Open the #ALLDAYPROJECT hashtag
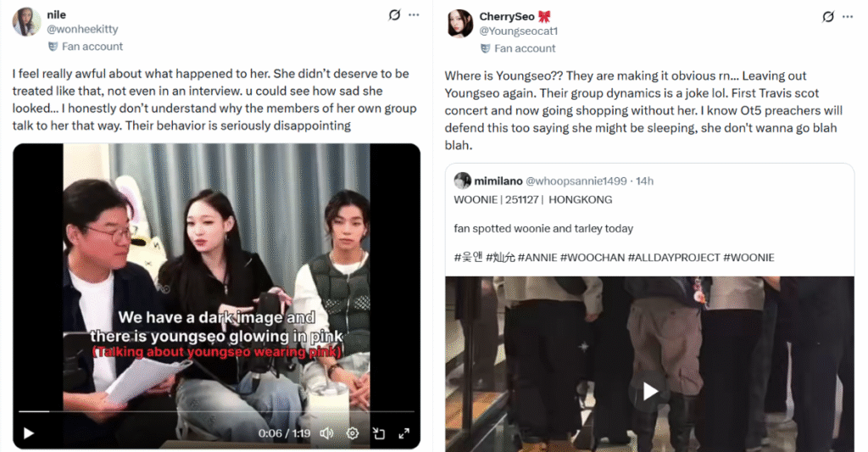 tap(674, 258)
